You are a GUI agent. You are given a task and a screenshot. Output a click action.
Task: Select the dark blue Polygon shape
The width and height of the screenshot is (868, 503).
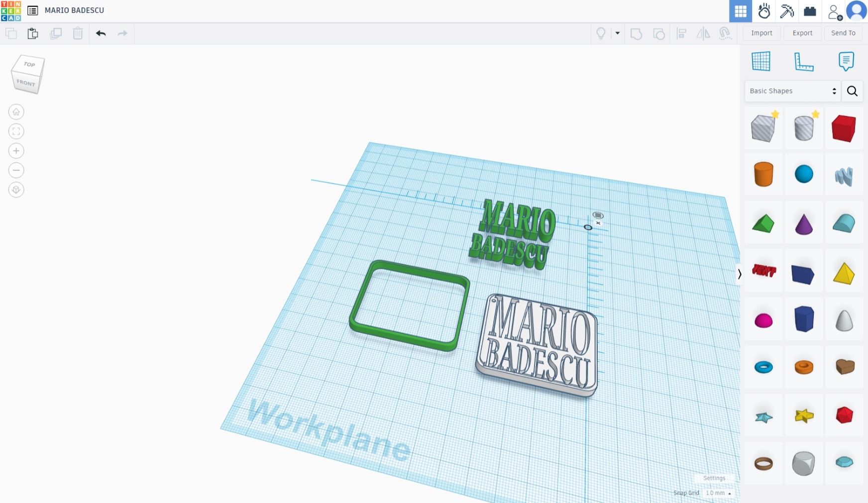804,319
